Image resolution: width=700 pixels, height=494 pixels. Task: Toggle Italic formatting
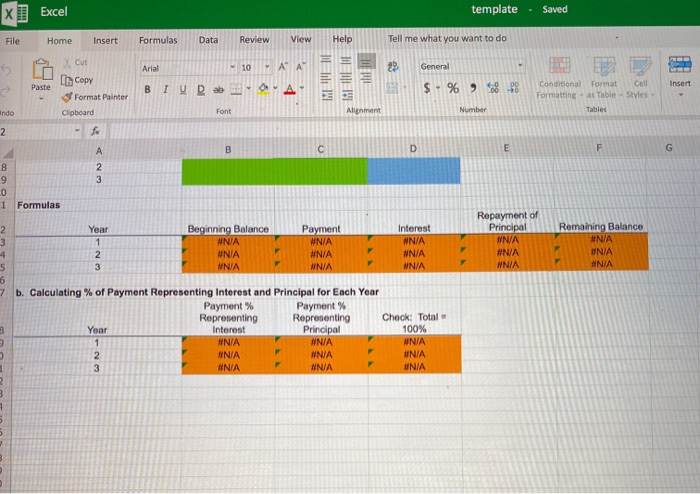click(x=165, y=89)
